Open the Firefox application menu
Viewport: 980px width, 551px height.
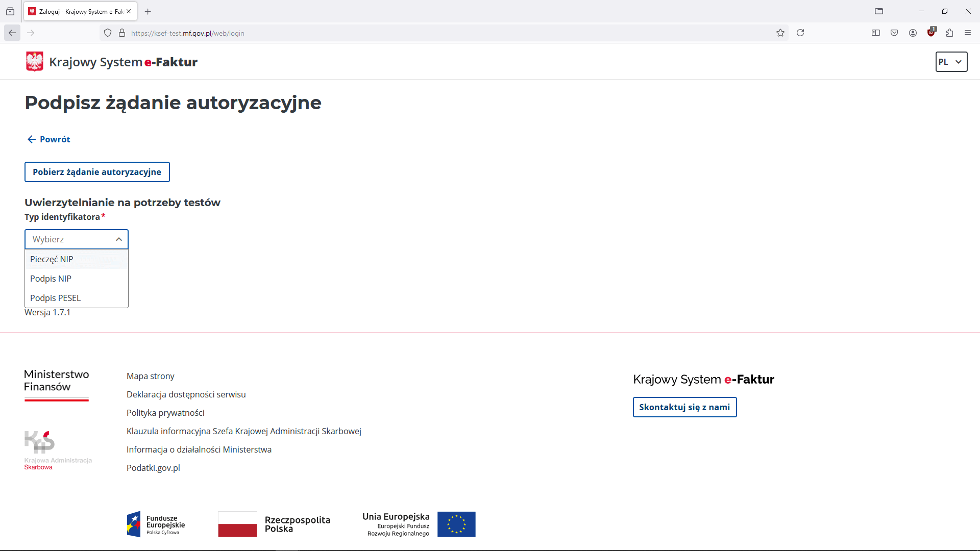(968, 33)
